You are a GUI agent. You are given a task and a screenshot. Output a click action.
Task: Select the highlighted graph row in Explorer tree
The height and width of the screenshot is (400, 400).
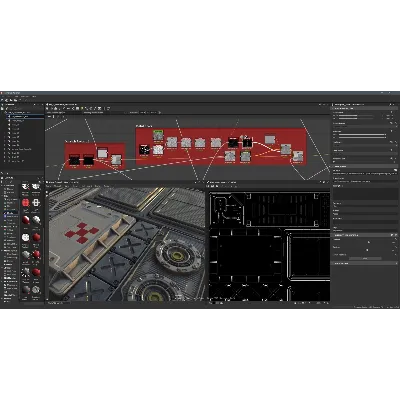pyautogui.click(x=26, y=117)
